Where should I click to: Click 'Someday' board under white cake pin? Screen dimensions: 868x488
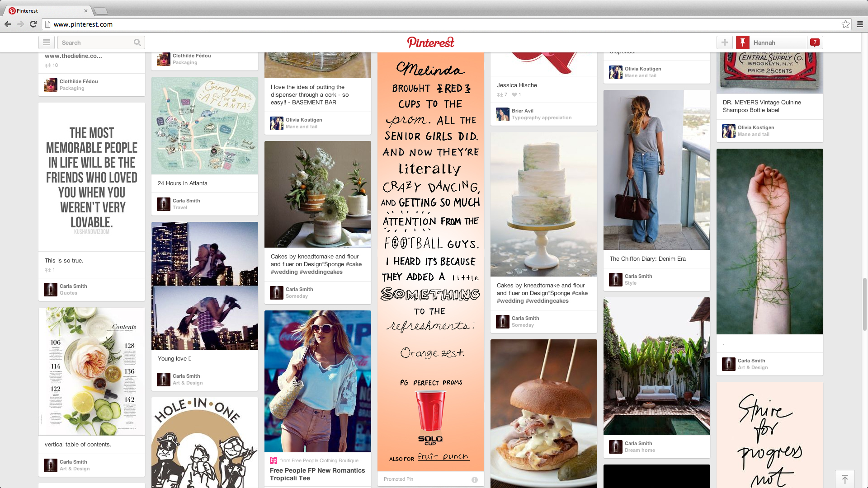coord(523,325)
